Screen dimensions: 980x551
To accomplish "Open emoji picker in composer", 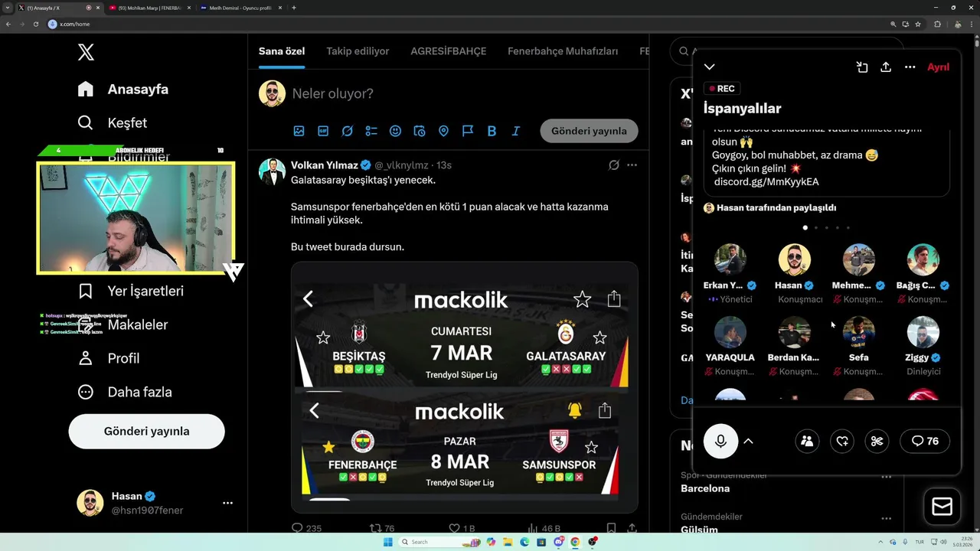I will (395, 131).
